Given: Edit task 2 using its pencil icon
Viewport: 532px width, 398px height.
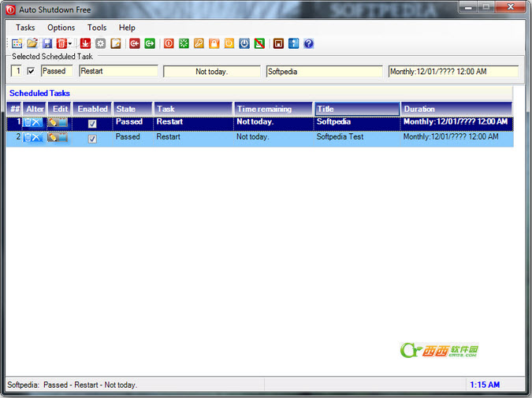Looking at the screenshot, I should tap(52, 137).
